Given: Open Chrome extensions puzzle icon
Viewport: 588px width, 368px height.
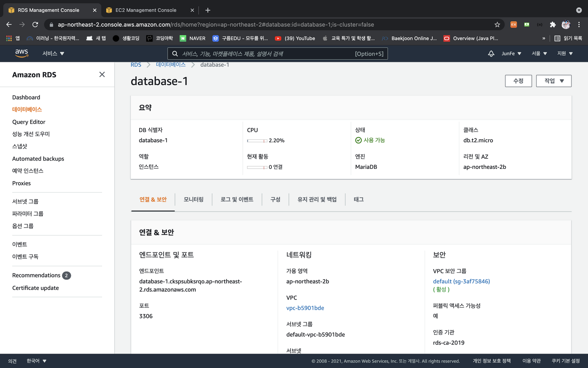Looking at the screenshot, I should pos(553,24).
